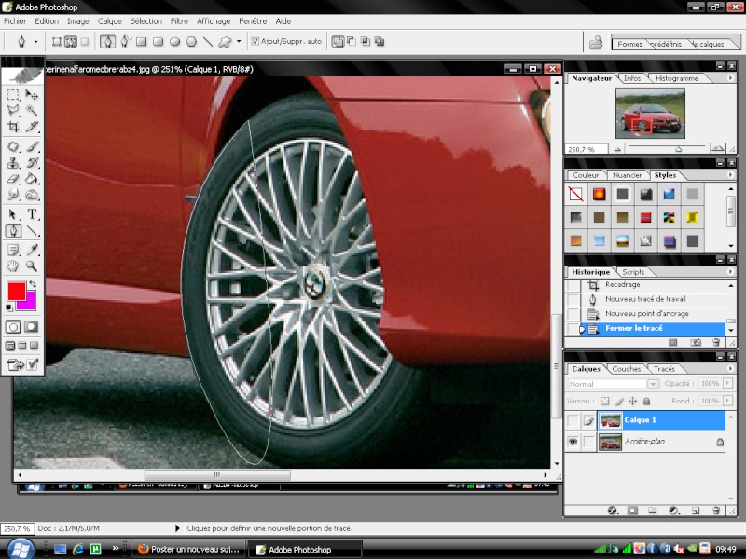Select the Hand tool
The height and width of the screenshot is (560, 746).
click(x=13, y=266)
